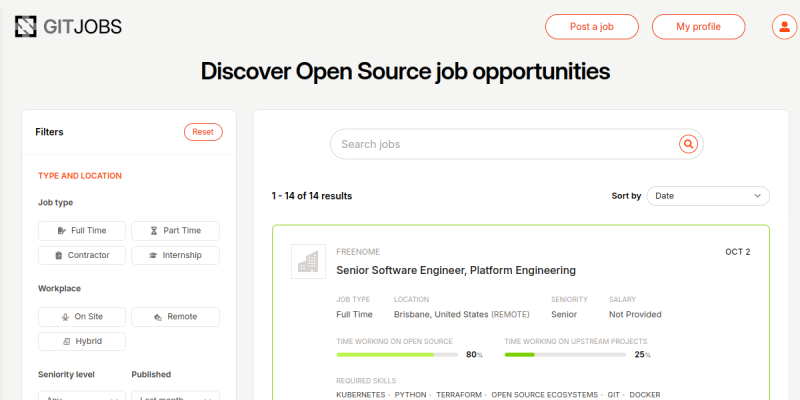Focus the Search jobs input field

coord(517,144)
